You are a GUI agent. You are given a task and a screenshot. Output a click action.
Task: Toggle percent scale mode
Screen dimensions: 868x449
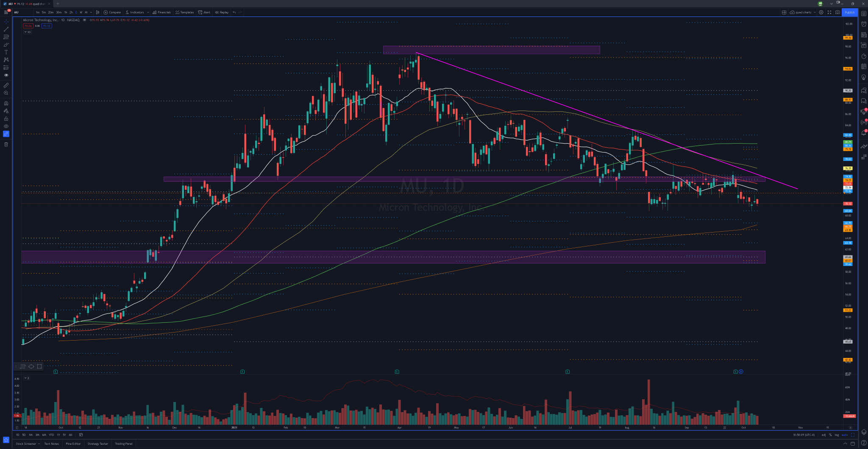point(830,435)
